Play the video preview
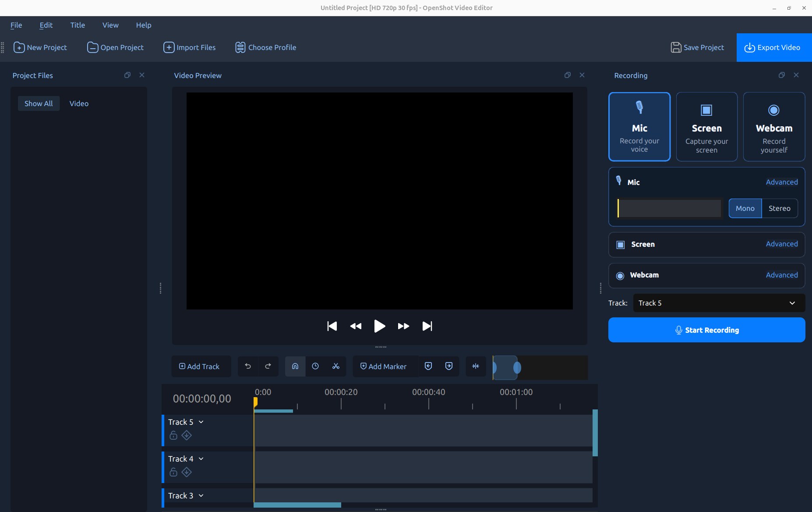812x512 pixels. coord(380,326)
